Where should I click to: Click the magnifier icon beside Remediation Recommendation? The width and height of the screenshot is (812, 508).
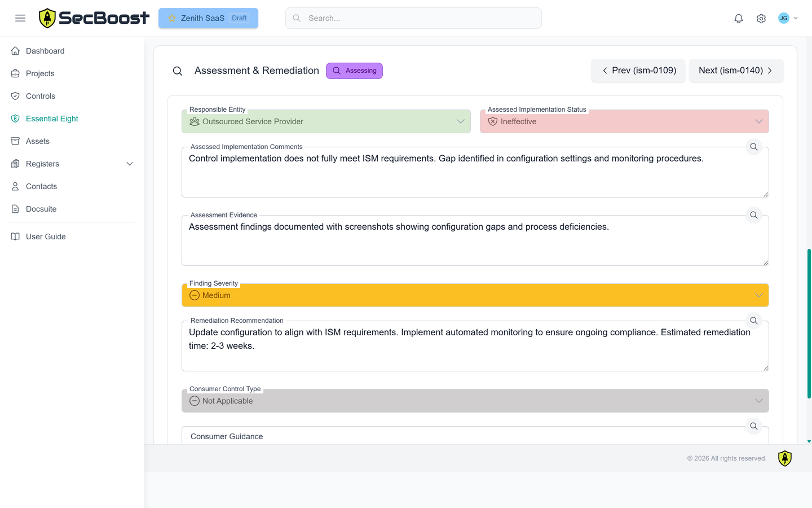[753, 320]
